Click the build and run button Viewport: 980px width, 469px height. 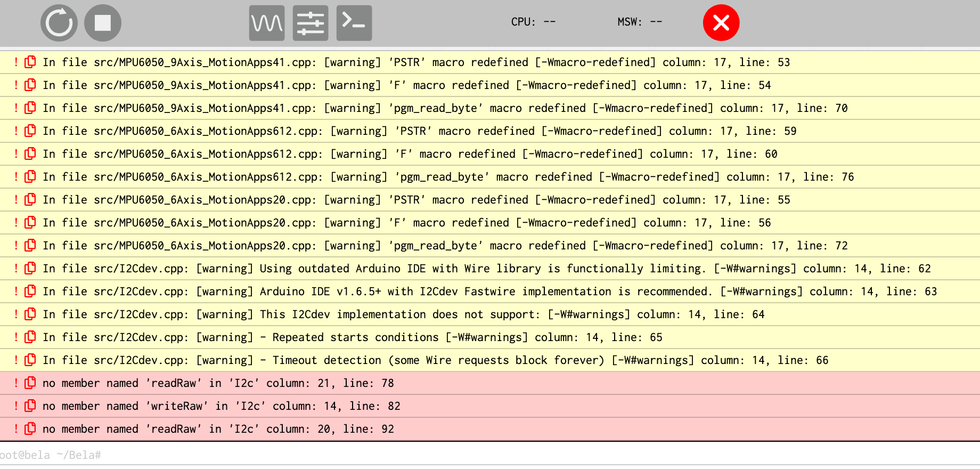tap(59, 23)
